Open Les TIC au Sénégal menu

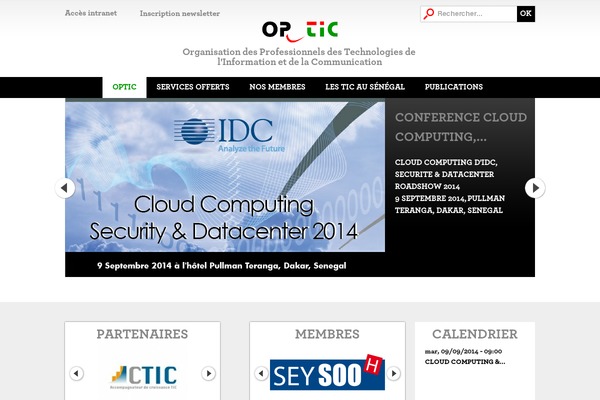click(x=365, y=87)
